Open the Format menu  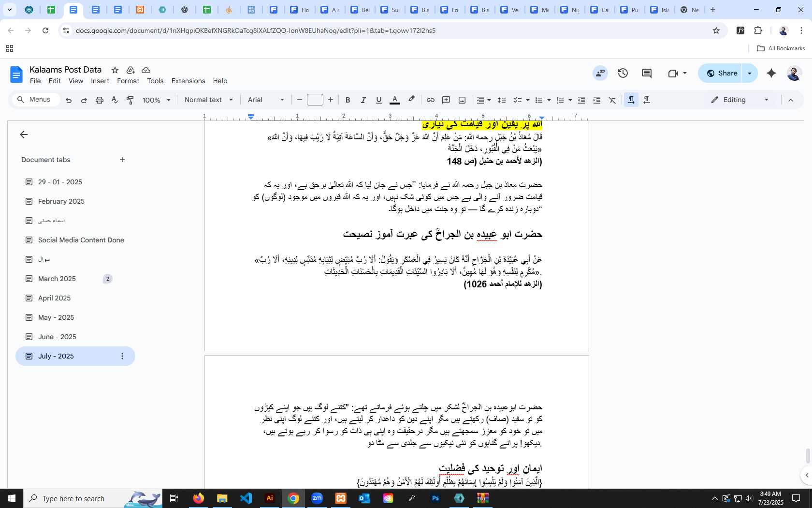[x=128, y=81]
